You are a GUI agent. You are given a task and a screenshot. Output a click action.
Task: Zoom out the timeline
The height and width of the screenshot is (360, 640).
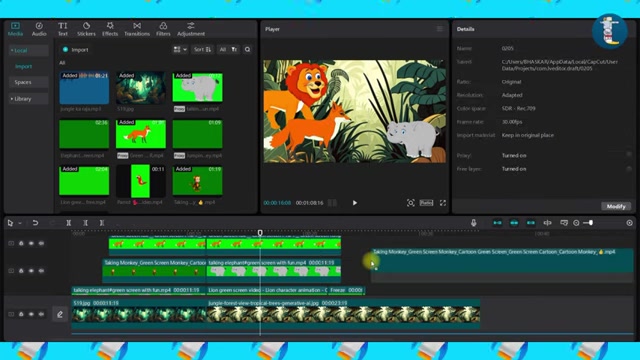click(576, 223)
